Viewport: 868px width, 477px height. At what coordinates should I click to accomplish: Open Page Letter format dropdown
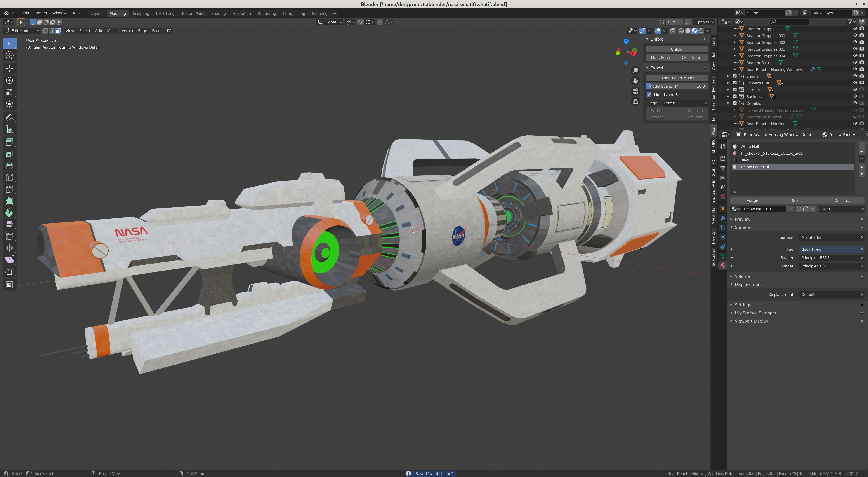click(685, 103)
